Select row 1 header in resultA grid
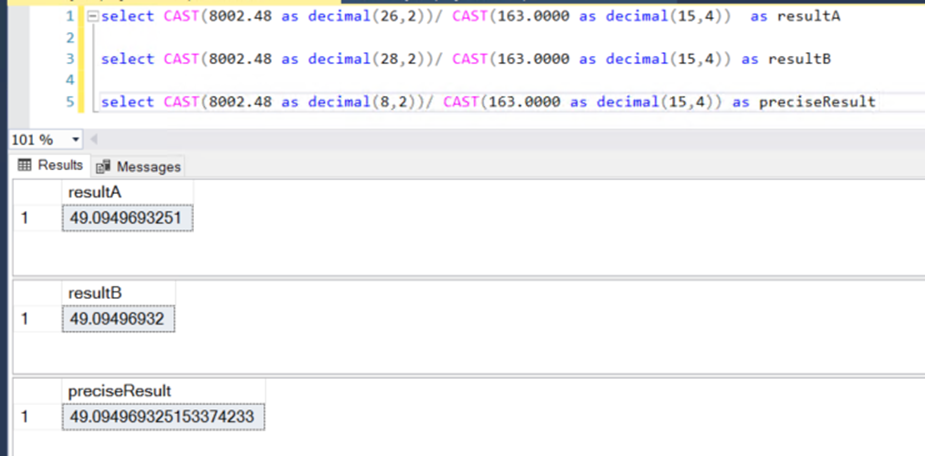The image size is (925, 456). pyautogui.click(x=36, y=217)
